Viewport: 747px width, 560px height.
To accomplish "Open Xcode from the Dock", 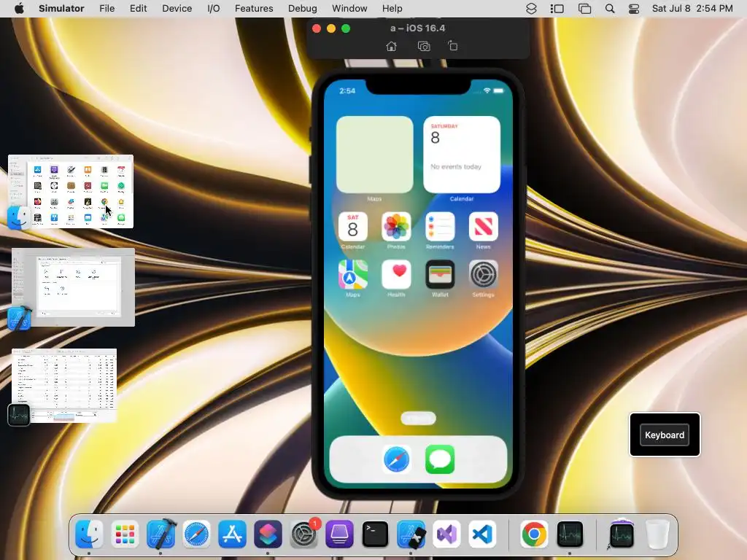I will tap(160, 534).
